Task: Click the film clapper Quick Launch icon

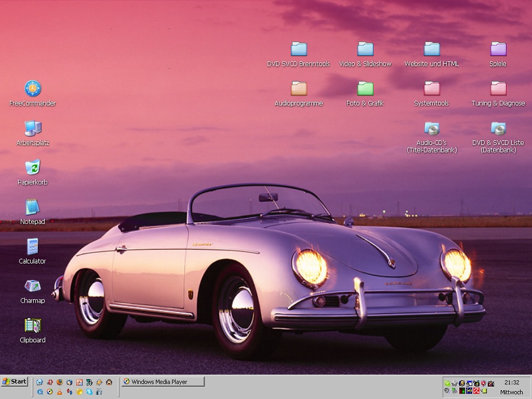Action: pos(99,391)
